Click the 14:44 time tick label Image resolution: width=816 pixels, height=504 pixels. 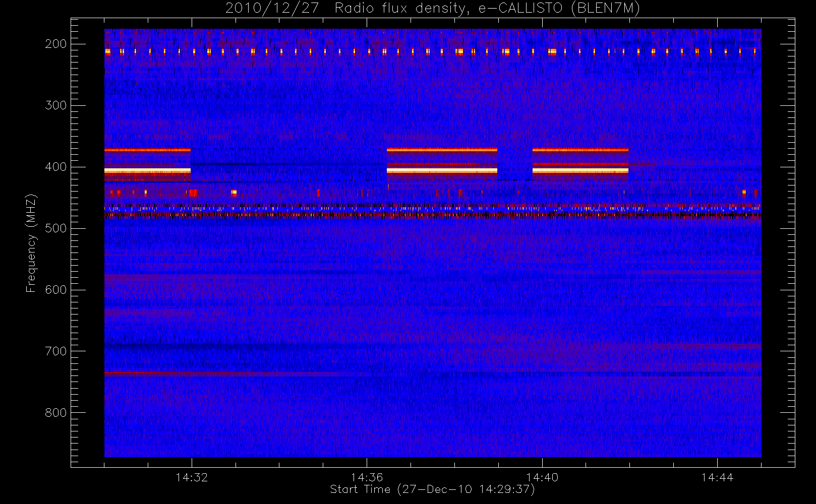[717, 477]
